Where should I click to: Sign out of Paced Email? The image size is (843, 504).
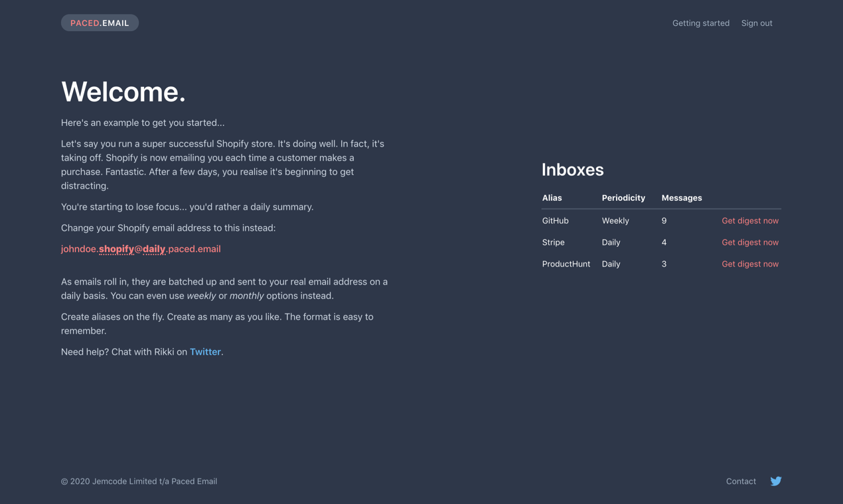[757, 23]
